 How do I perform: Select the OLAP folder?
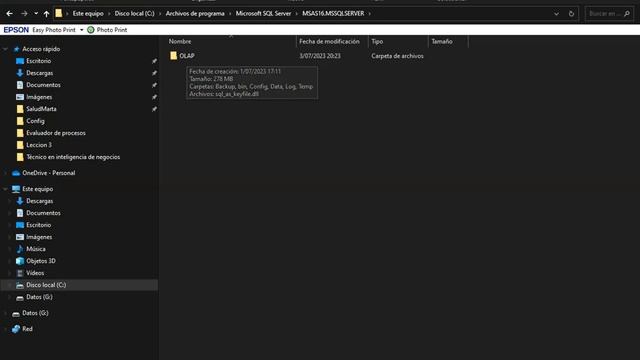point(187,56)
